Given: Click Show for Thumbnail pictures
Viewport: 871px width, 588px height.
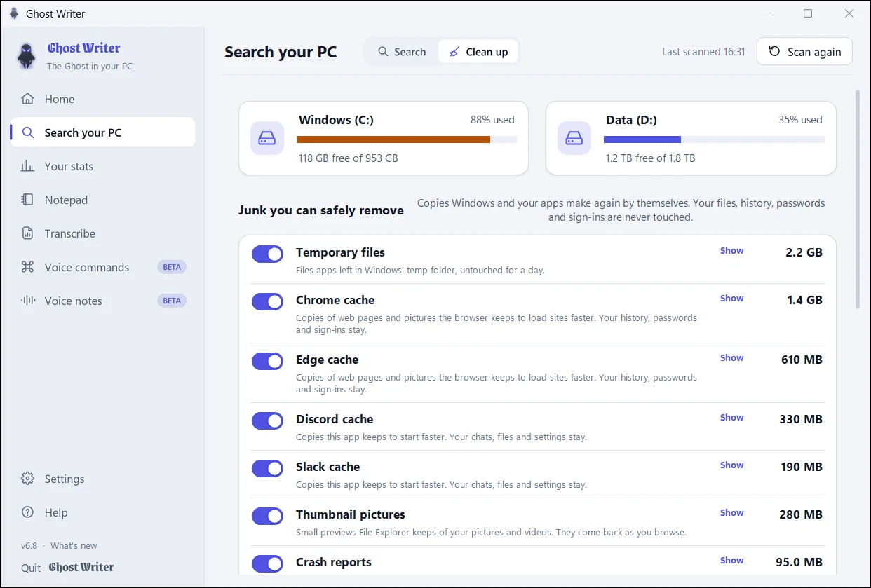Looking at the screenshot, I should (731, 512).
